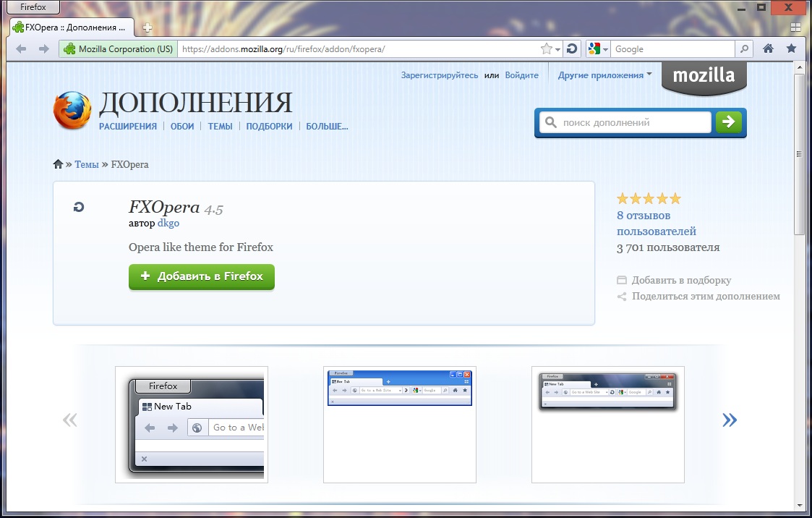Select the FXOpera Дополнения tab
Image resolution: width=812 pixels, height=518 pixels.
(x=72, y=27)
